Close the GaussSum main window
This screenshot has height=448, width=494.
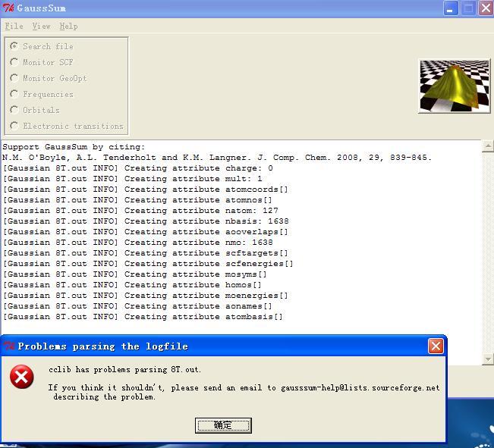(486, 8)
